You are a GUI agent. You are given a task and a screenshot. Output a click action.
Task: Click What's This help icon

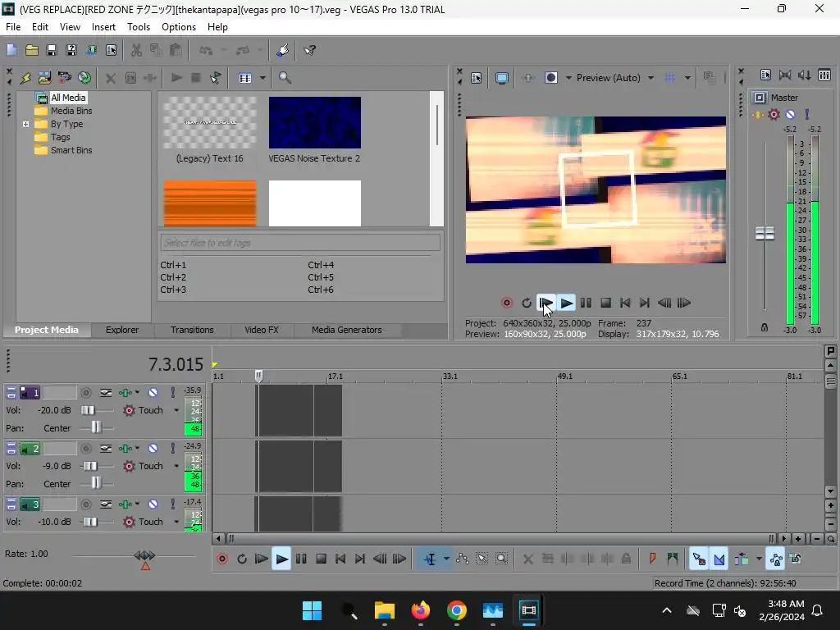309,50
